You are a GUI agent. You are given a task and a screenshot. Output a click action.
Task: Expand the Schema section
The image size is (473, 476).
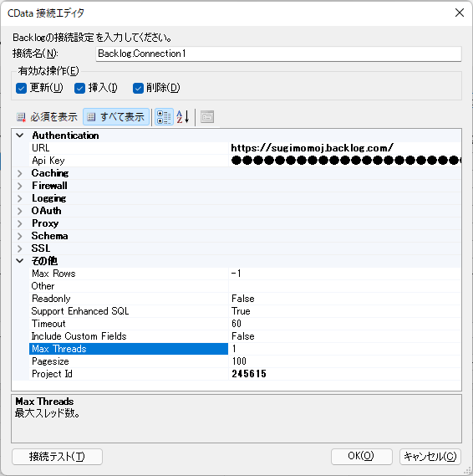point(20,236)
